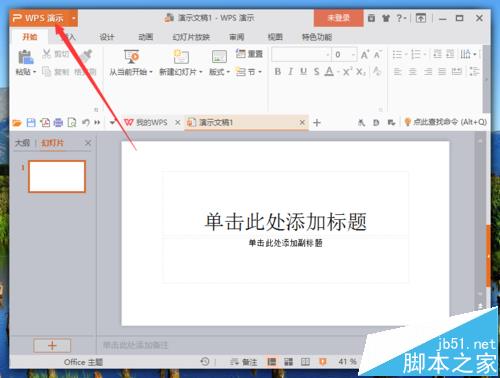The width and height of the screenshot is (500, 378).
Task: Click the font color A swatch
Action: 329,71
